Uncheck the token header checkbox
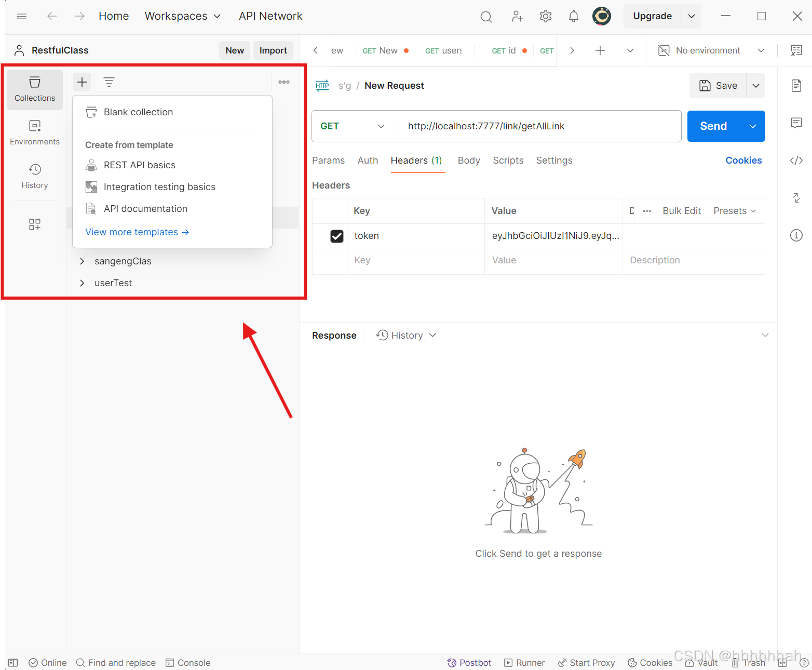 pos(337,236)
